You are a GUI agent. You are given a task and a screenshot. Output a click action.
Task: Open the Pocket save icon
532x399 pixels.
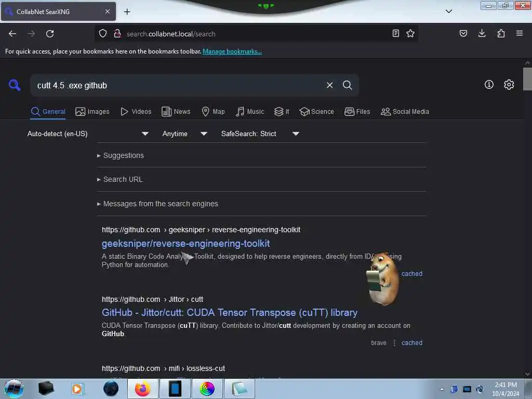463,33
